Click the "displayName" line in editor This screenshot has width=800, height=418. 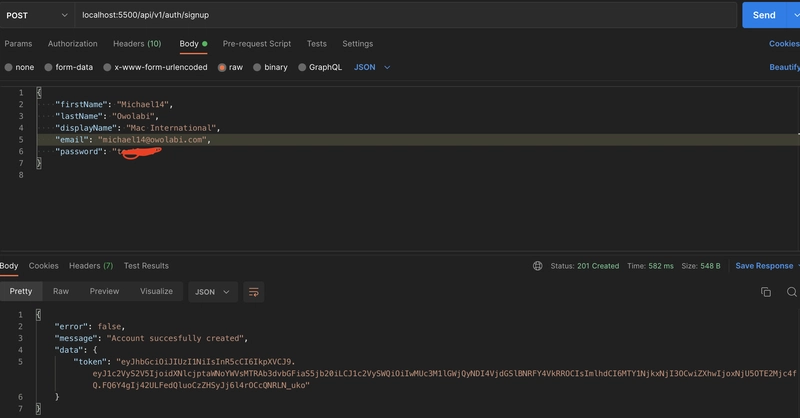click(x=138, y=128)
